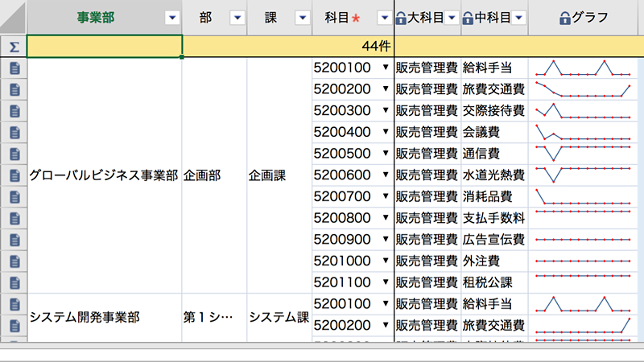The width and height of the screenshot is (644, 362).
Task: Select the グローバルビジネス事業部 cell
Action: pos(104,175)
